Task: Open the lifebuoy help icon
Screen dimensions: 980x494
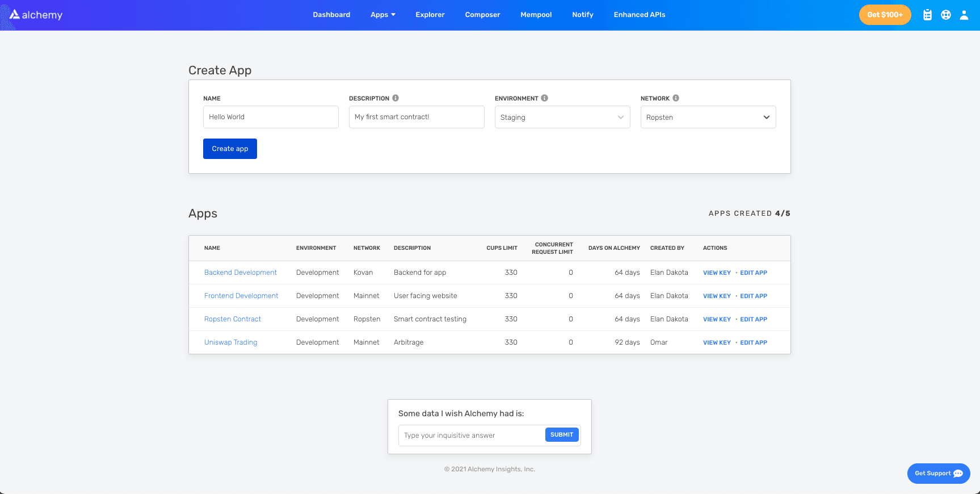Action: (x=945, y=15)
